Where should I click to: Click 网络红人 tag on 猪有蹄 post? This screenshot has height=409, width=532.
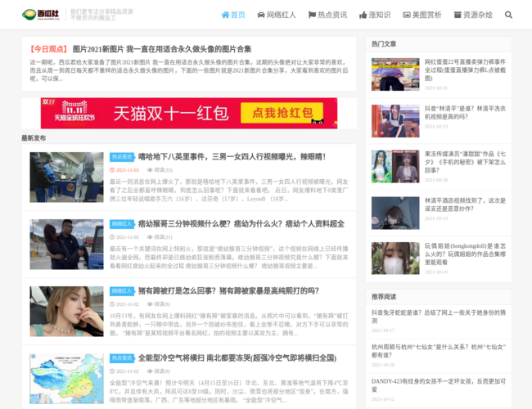tap(122, 291)
